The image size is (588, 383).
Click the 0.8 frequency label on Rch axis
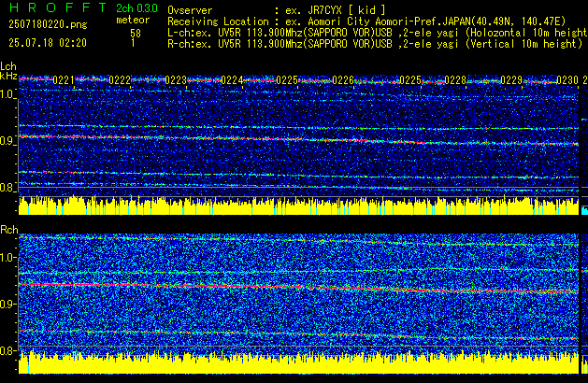[x=7, y=350]
